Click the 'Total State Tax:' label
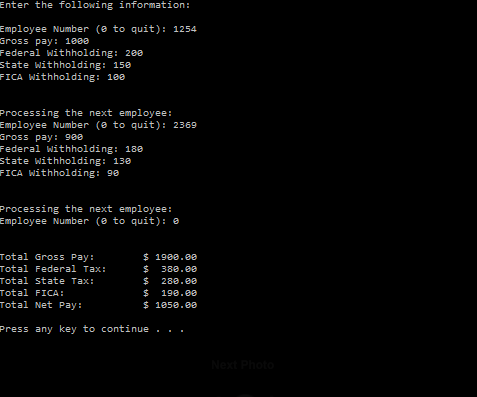 pos(47,281)
